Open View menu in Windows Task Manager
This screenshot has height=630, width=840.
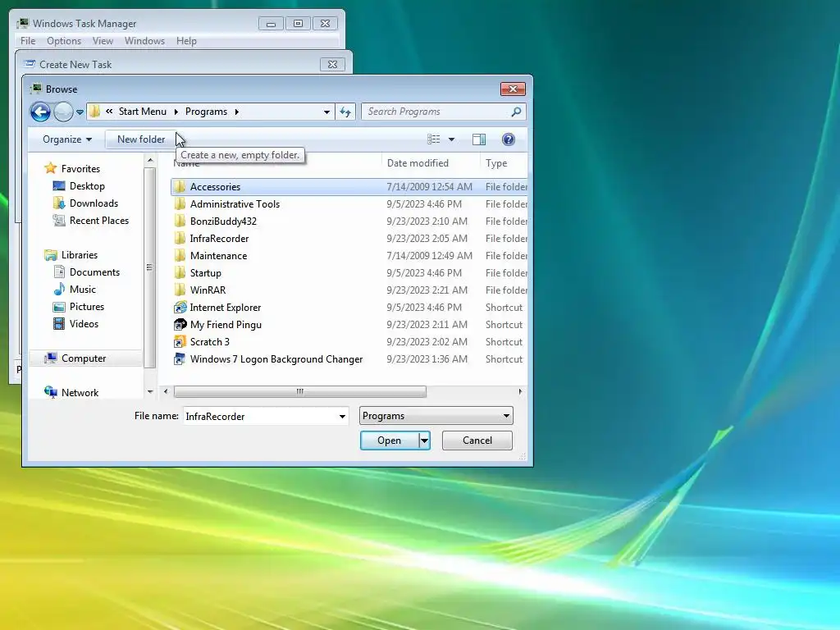[103, 41]
